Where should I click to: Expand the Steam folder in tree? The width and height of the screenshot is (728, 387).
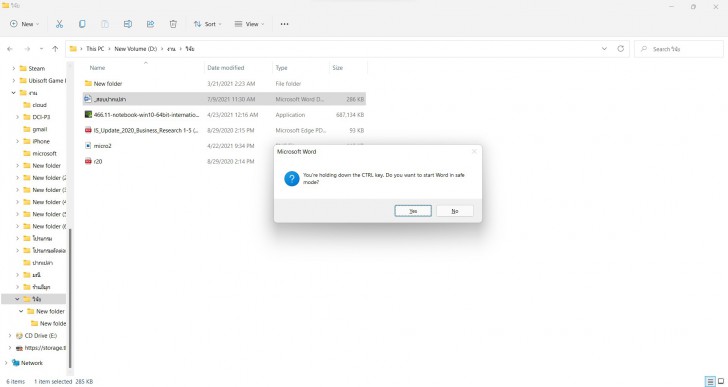(13, 68)
